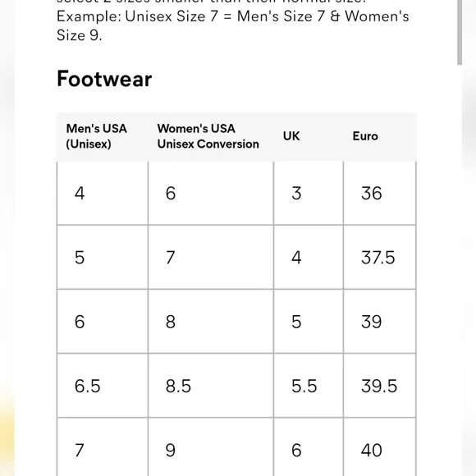
Task: Select the Women's size 6 cell
Action: [x=211, y=193]
